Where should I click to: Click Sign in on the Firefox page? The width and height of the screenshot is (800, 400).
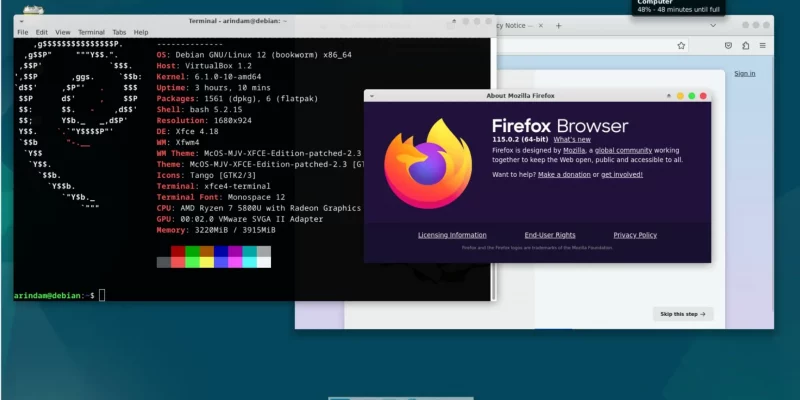click(745, 73)
